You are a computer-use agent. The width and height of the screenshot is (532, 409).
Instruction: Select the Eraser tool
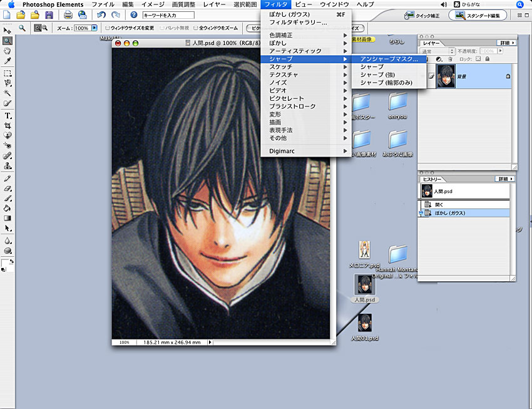point(7,189)
